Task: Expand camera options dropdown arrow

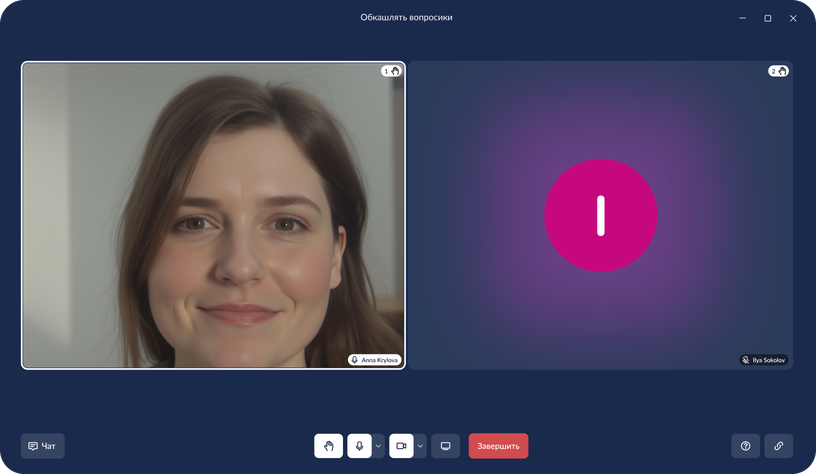Action: pos(421,446)
